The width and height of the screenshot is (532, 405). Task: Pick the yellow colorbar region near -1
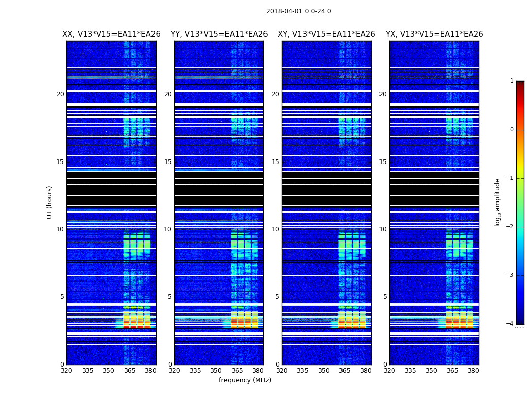coord(520,172)
